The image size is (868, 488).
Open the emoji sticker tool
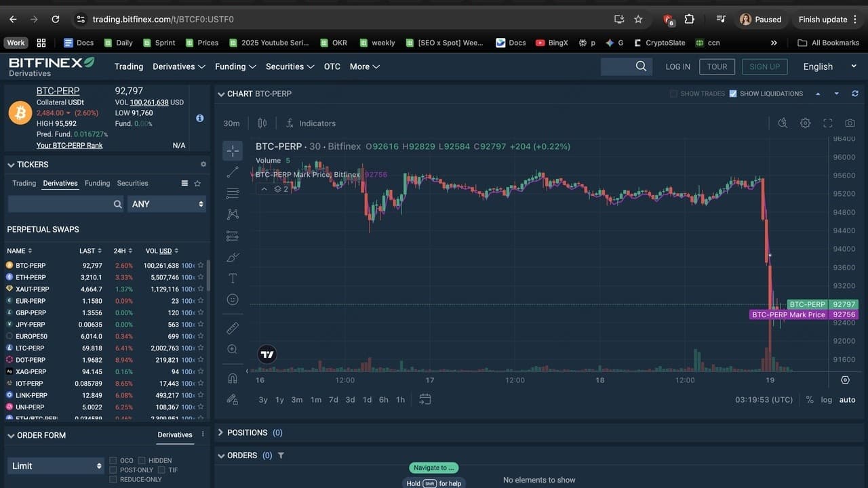233,299
